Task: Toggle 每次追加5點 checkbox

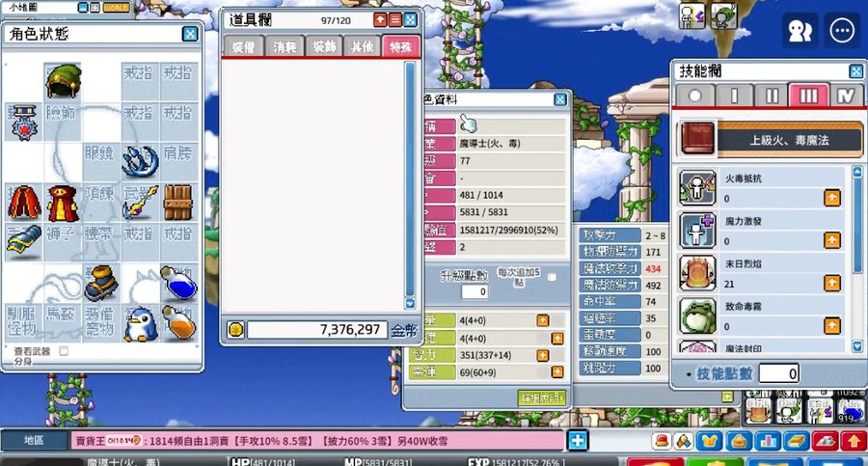Action: point(552,277)
